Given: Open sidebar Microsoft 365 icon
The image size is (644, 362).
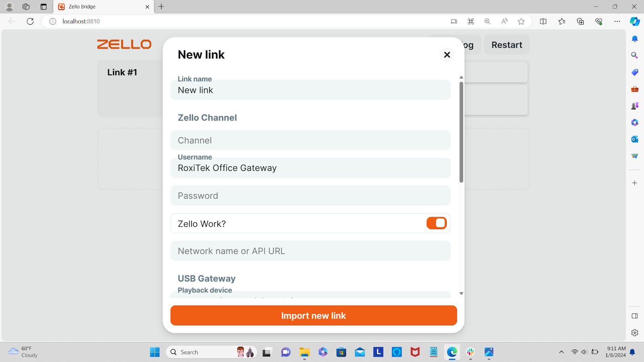Looking at the screenshot, I should point(635,122).
